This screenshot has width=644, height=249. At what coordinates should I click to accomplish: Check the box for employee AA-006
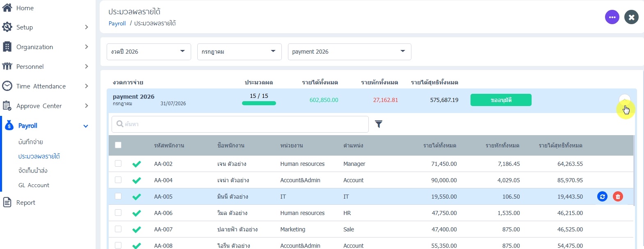118,213
